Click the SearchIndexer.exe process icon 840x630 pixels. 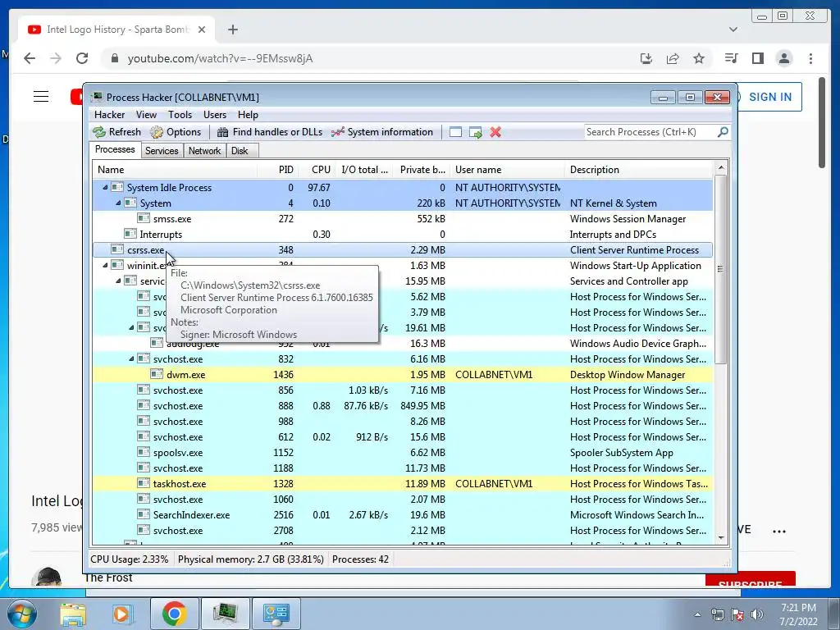(x=143, y=515)
